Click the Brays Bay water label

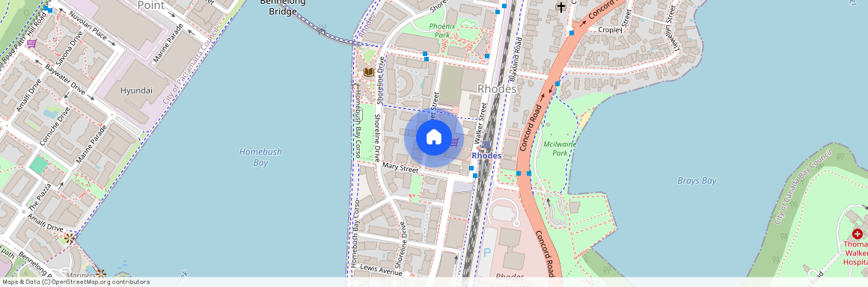click(x=697, y=181)
